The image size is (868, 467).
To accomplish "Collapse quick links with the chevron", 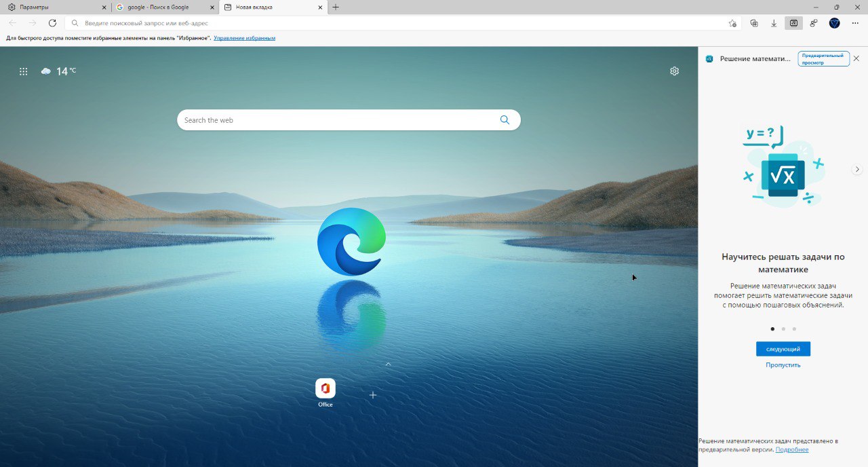I will click(388, 364).
